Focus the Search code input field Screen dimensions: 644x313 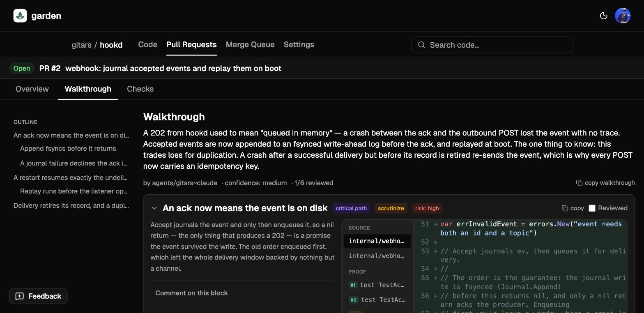[492, 45]
